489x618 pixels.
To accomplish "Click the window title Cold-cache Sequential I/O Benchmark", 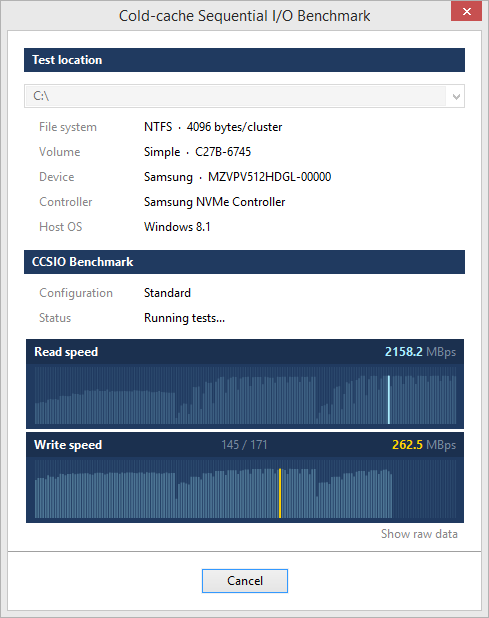I will pos(244,16).
